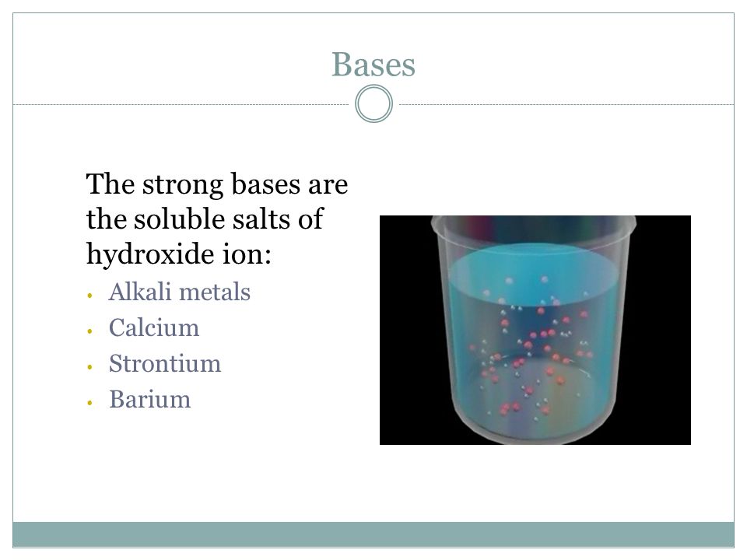Click the dashed divider line left of circle
The width and height of the screenshot is (747, 560).
(x=181, y=104)
